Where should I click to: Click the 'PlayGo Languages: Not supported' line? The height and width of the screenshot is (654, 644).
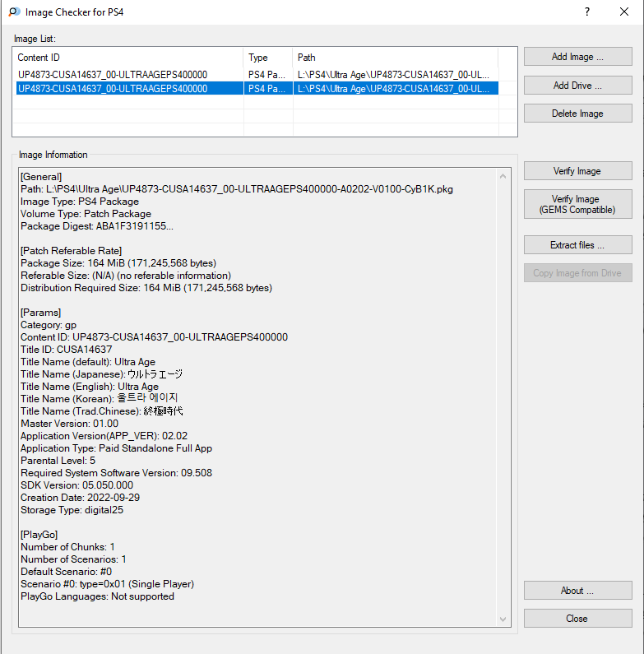[98, 596]
